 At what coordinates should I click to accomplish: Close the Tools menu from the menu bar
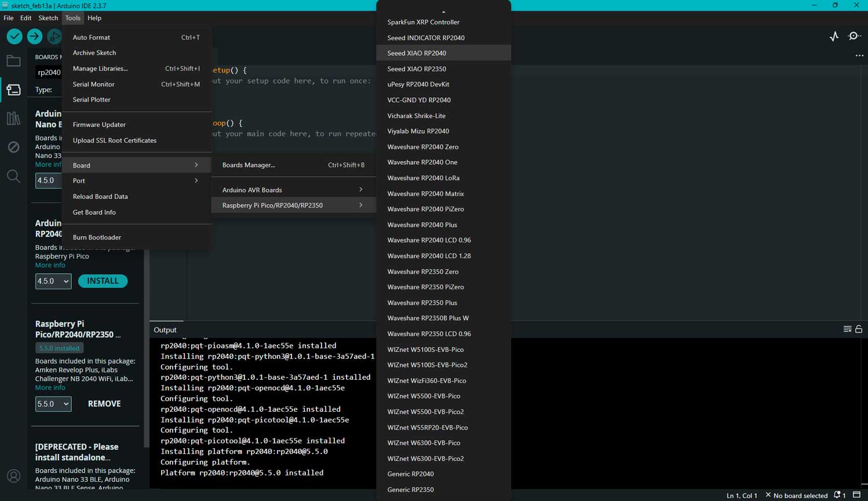(72, 18)
